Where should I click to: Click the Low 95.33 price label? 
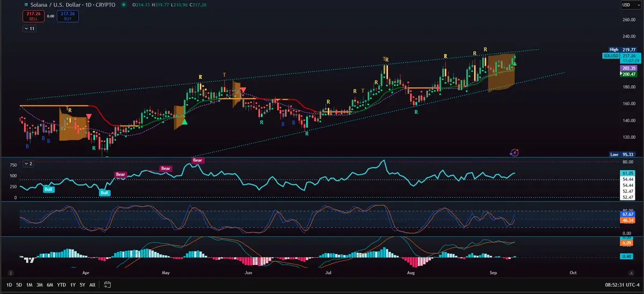(622, 154)
